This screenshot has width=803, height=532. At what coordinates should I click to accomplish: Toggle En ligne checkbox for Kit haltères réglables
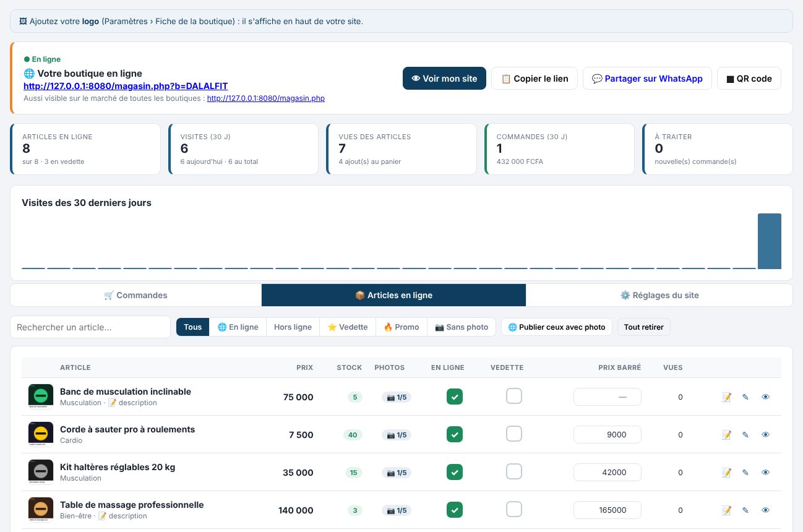(x=455, y=472)
